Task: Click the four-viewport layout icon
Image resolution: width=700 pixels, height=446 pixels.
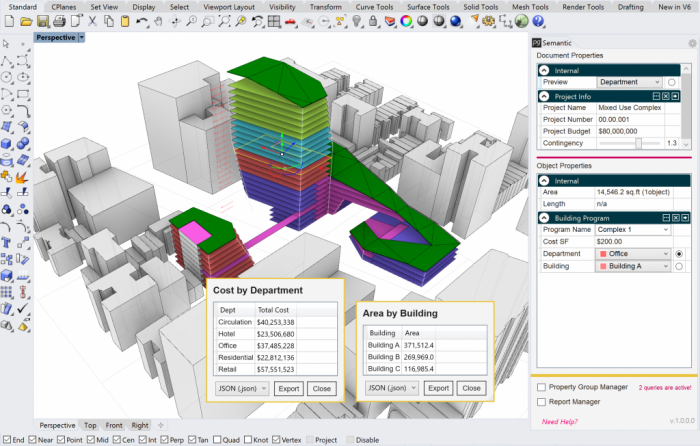Action: [274, 21]
